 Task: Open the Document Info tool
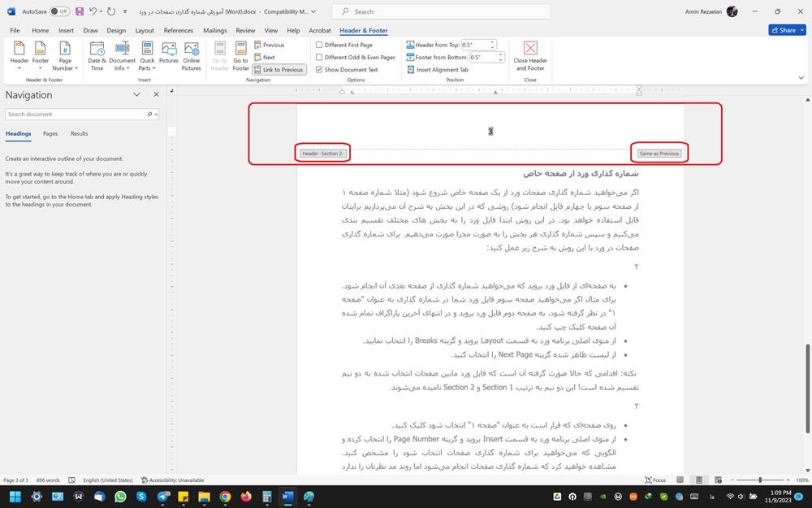point(123,55)
